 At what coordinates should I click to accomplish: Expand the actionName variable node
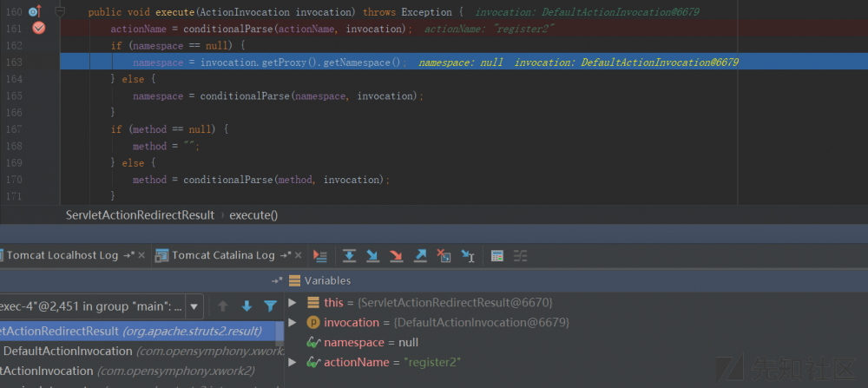(293, 363)
